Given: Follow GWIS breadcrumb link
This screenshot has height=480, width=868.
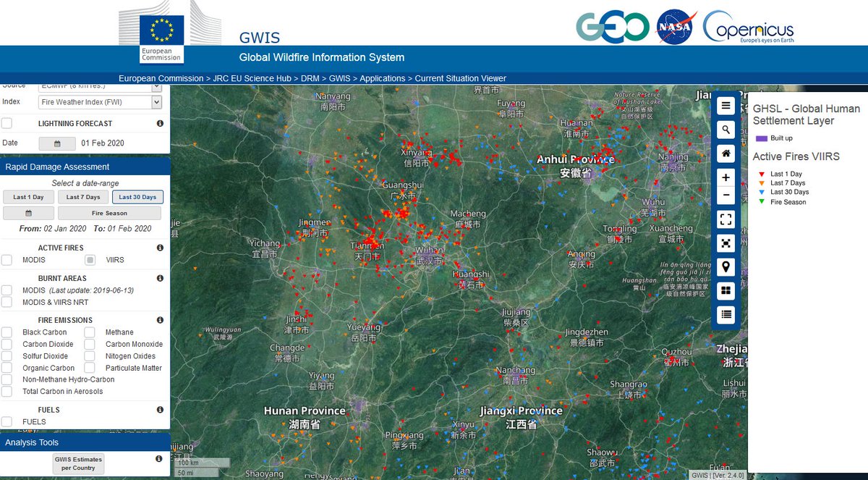Looking at the screenshot, I should pyautogui.click(x=339, y=78).
